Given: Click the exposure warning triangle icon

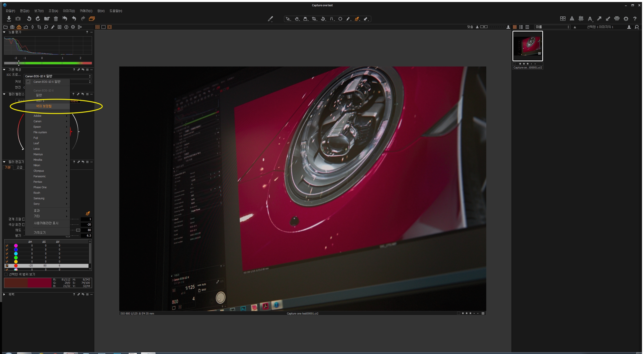Looking at the screenshot, I should 572,18.
